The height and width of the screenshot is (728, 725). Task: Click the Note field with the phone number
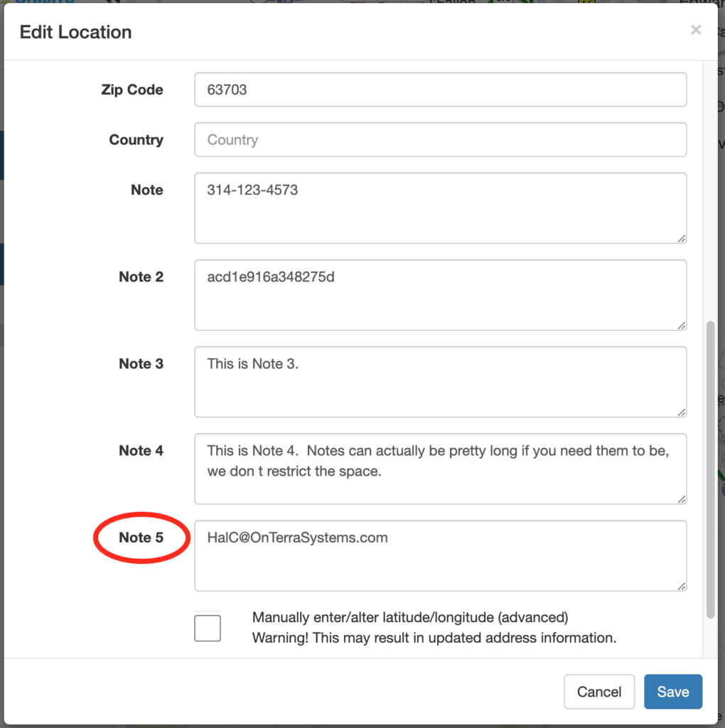pyautogui.click(x=440, y=208)
